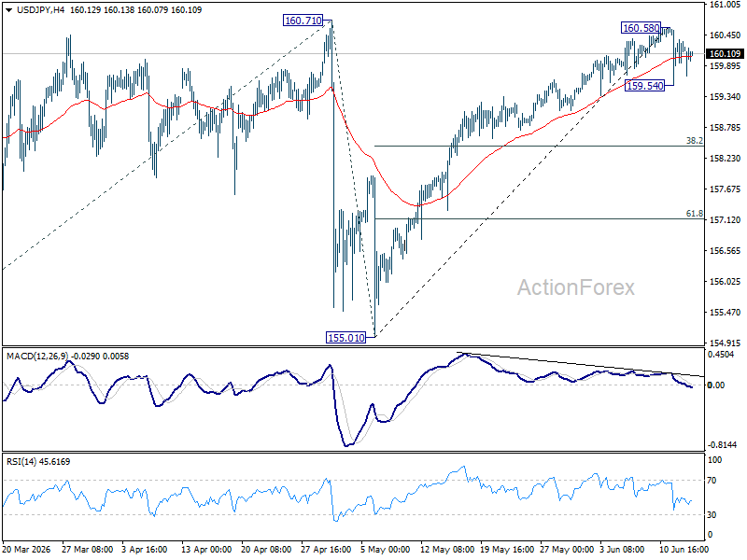
Task: Select the 154.915 price axis value
Action: [725, 343]
